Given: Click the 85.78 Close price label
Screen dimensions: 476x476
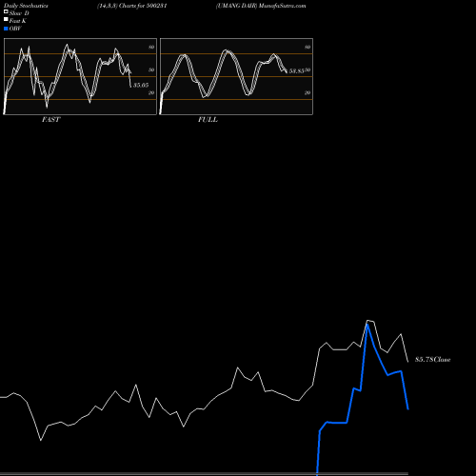Looking at the screenshot, I should point(432,360).
